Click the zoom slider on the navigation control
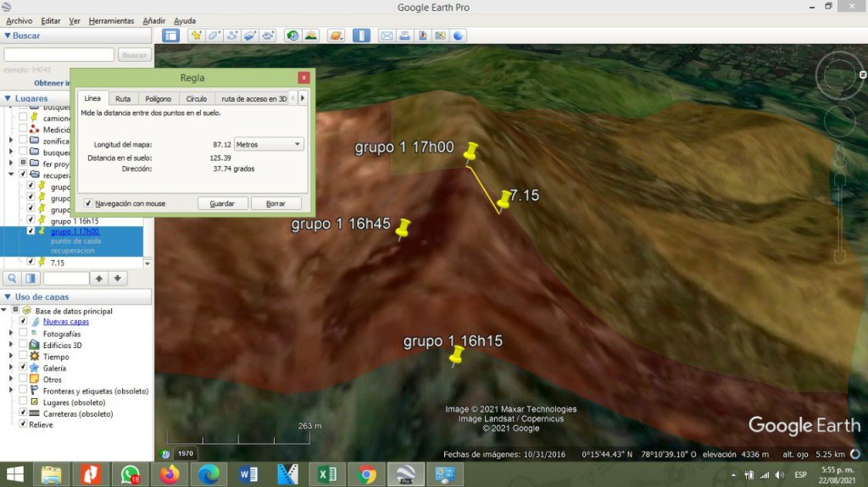868x487 pixels. pyautogui.click(x=840, y=219)
